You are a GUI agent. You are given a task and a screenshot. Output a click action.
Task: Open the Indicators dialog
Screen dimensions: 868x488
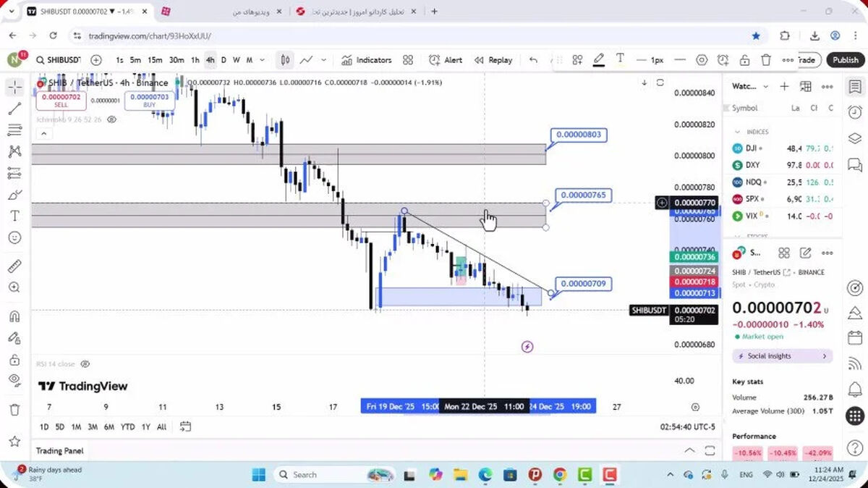(367, 60)
